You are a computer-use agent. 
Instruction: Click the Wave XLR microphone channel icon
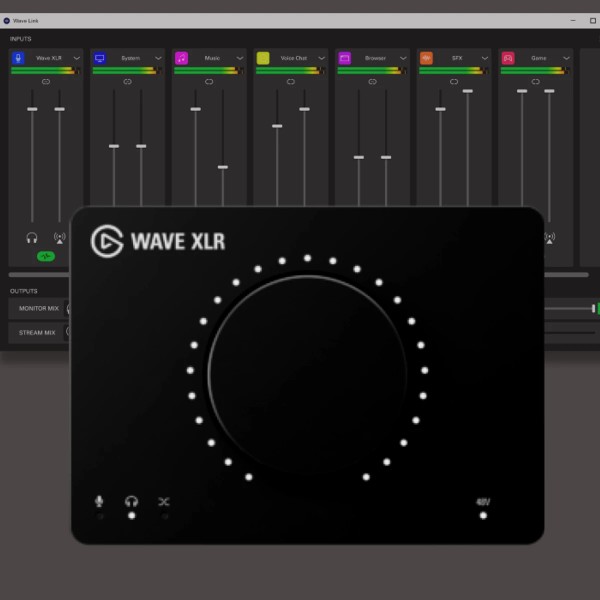click(x=18, y=59)
